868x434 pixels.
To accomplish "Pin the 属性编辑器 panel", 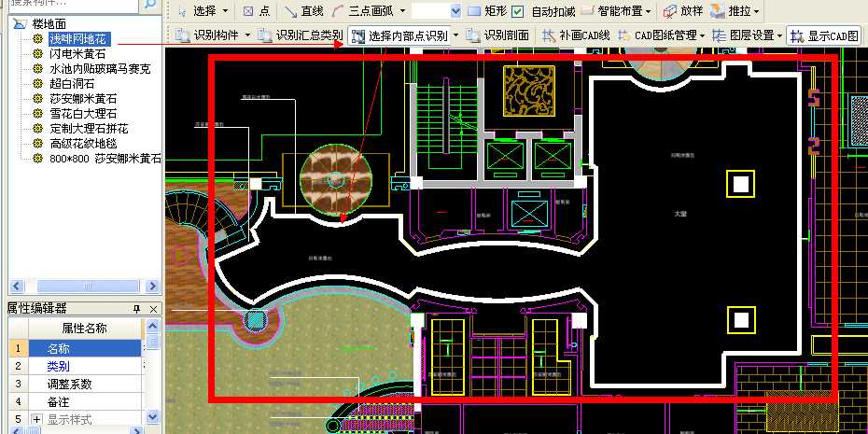I will [x=136, y=309].
